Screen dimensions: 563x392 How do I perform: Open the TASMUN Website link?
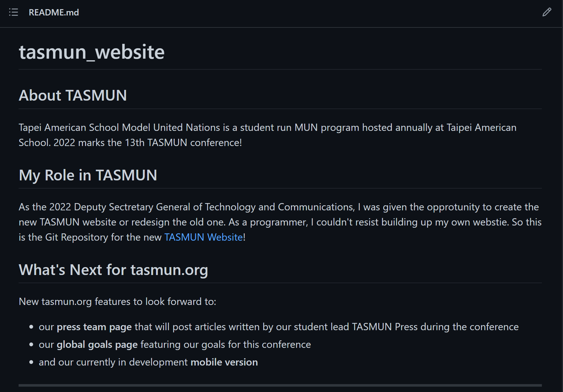click(x=204, y=237)
